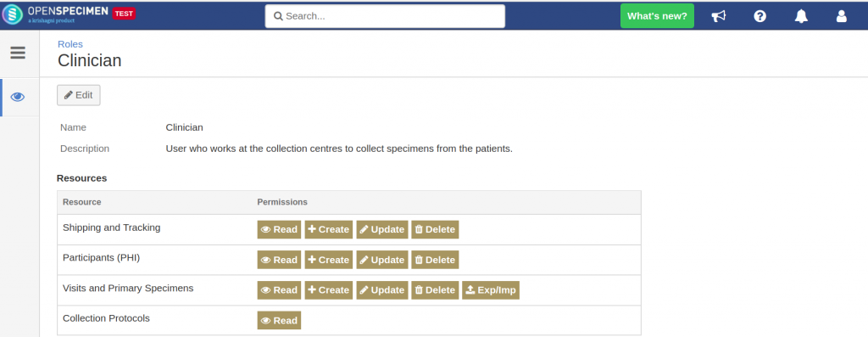This screenshot has height=337, width=868.
Task: Click Read permission for Collection Protocols
Action: point(279,320)
